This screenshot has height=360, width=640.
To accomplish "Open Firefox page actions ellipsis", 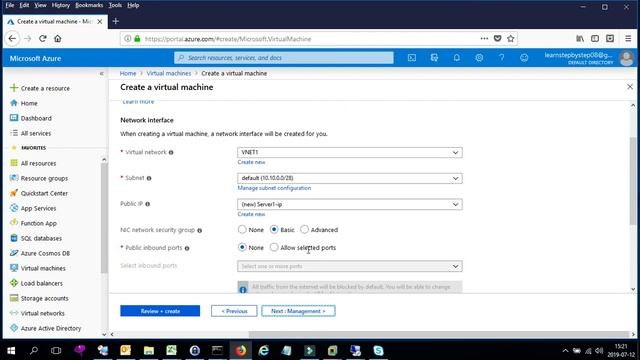I will (484, 38).
